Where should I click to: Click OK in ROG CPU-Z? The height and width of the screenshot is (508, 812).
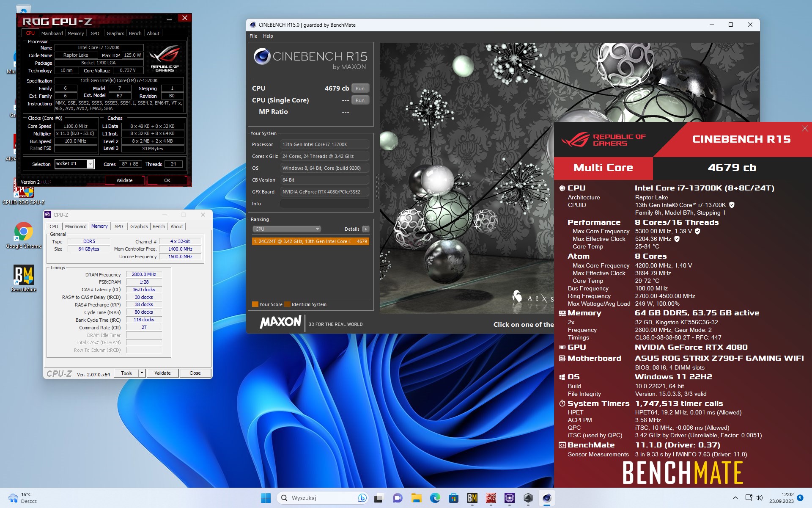coord(167,180)
